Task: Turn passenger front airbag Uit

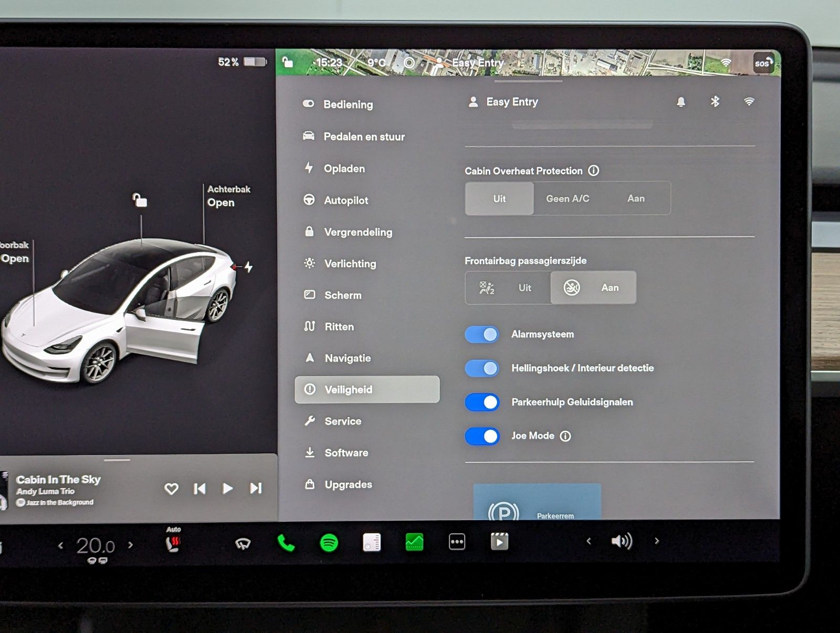Action: click(508, 287)
